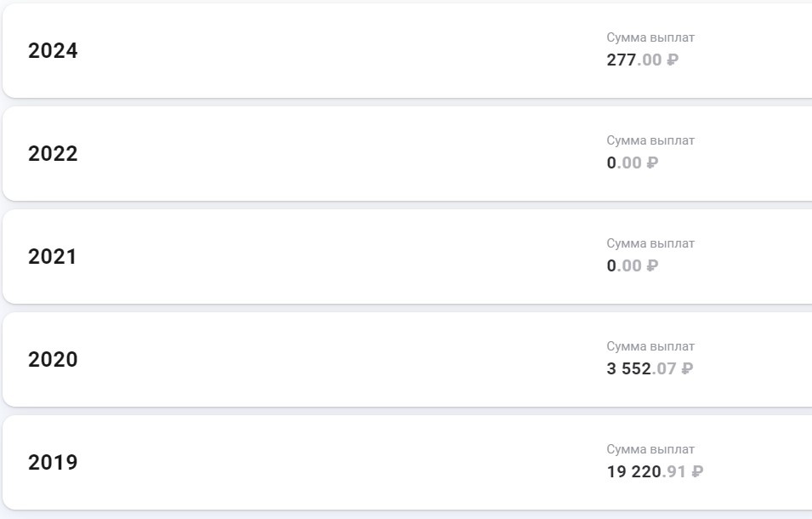812x519 pixels.
Task: Click the ruble sign in the 2021 row
Action: pos(652,265)
